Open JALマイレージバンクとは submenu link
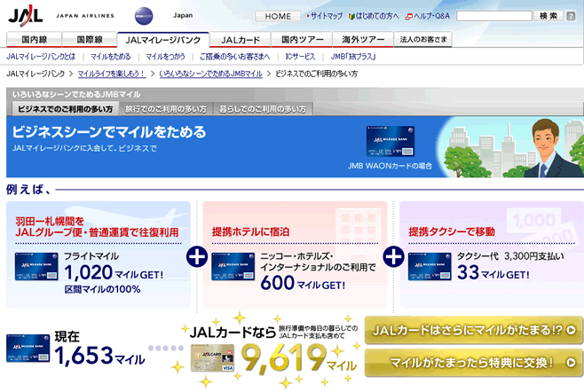 (x=41, y=57)
